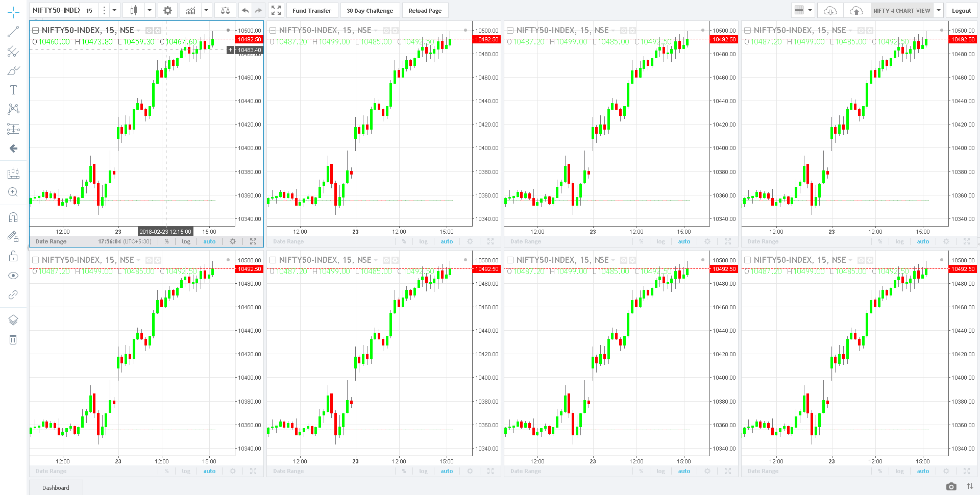Activate the Magnet mode tool
This screenshot has width=980, height=495.
pyautogui.click(x=13, y=217)
